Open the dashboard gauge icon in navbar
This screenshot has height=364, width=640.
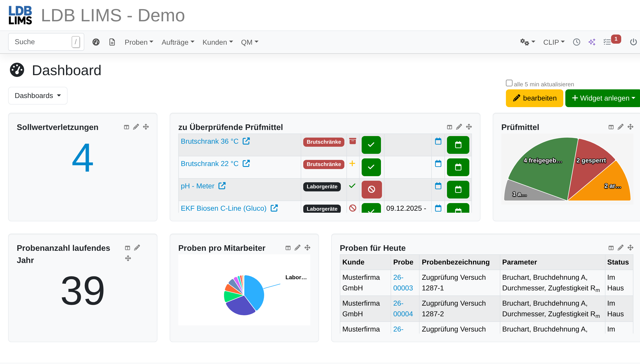tap(96, 42)
